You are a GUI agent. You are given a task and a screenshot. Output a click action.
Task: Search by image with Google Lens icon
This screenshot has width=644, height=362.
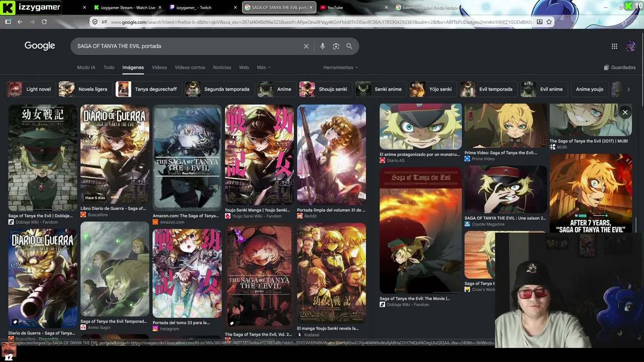336,46
